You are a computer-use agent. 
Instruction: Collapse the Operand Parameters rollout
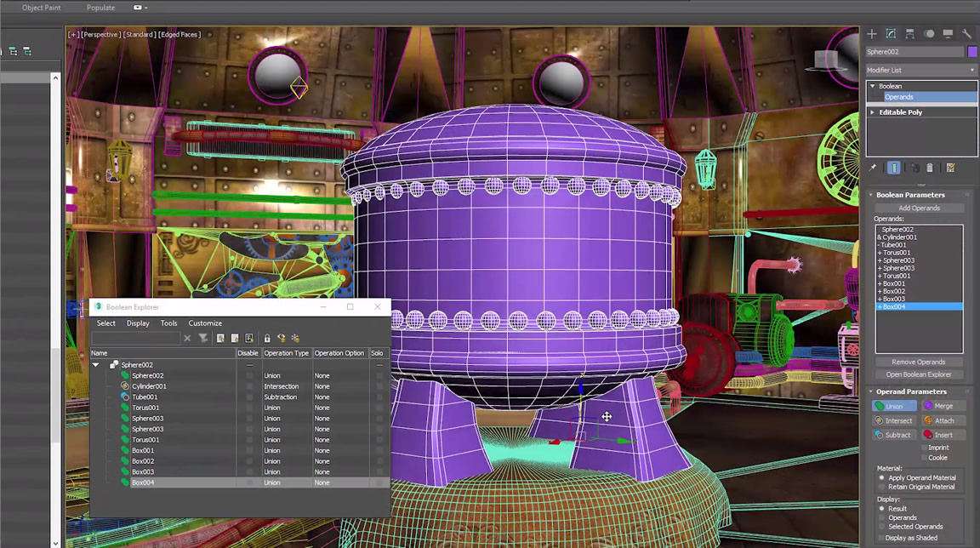[x=871, y=391]
